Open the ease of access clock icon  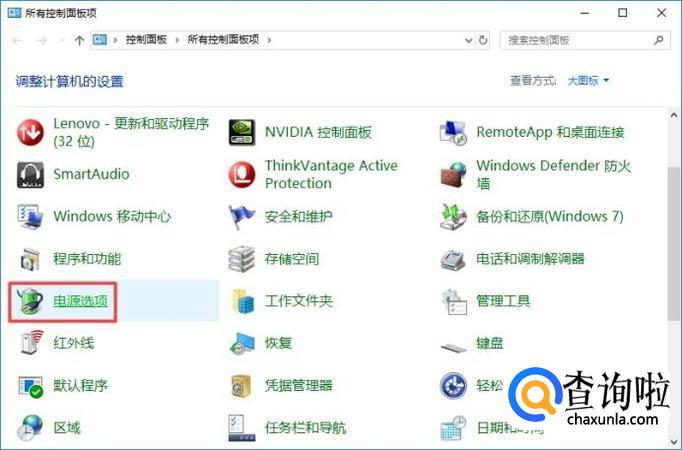click(x=453, y=386)
